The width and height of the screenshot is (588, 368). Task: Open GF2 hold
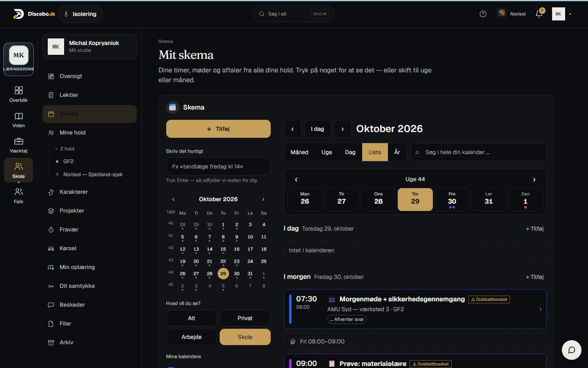click(x=68, y=162)
